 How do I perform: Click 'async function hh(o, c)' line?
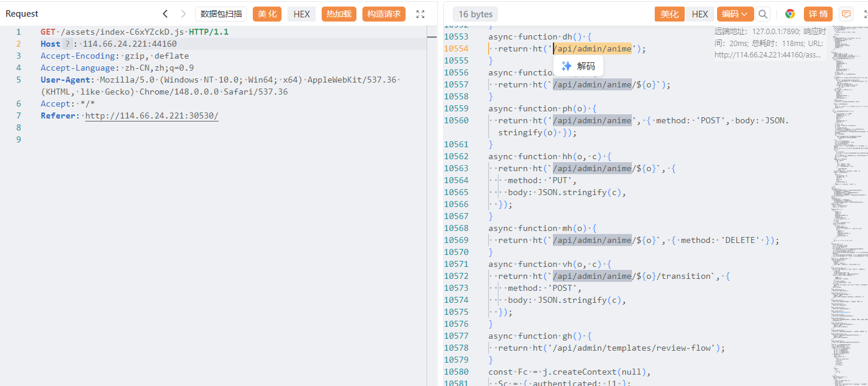[x=550, y=156]
